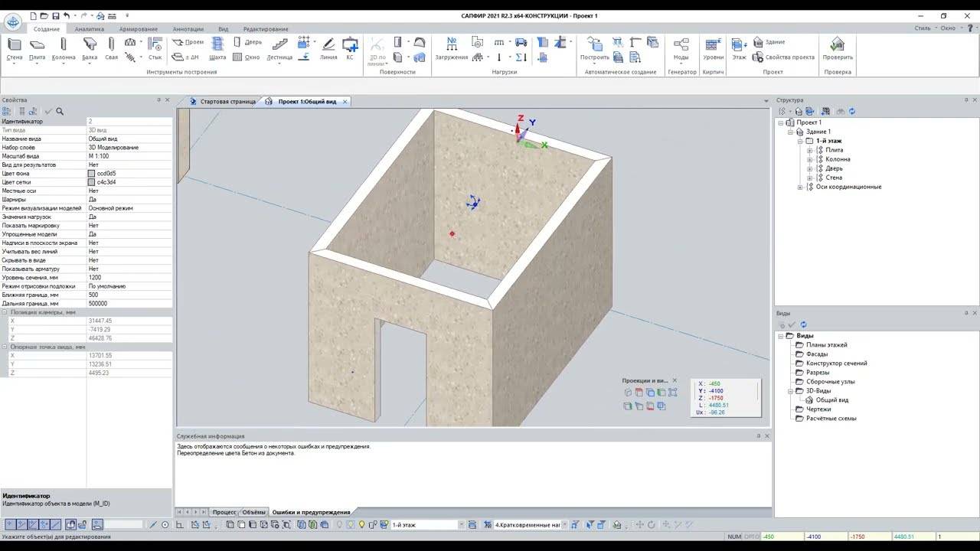Screen dimensions: 980x551
Task: Select the Колонна (column) tool
Action: coord(64,49)
